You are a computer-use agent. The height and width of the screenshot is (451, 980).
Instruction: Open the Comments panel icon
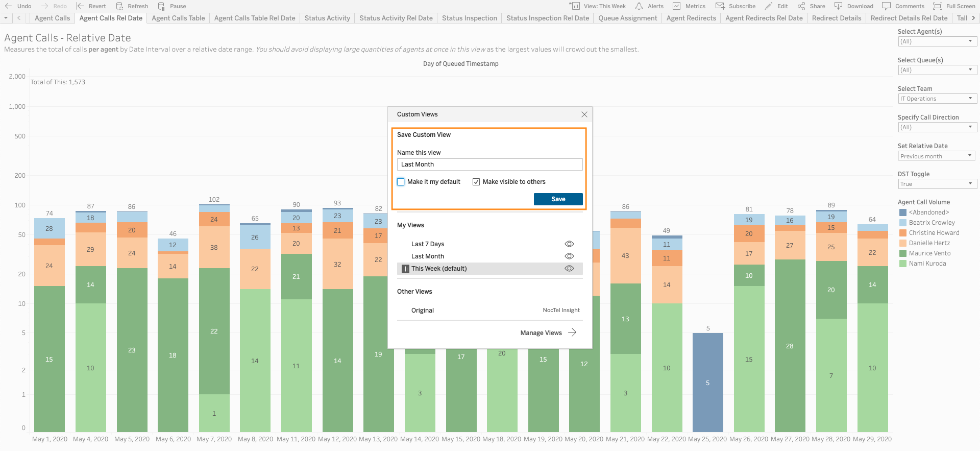(887, 6)
